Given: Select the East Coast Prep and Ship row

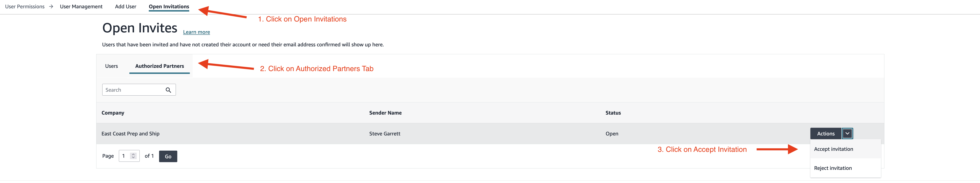Looking at the screenshot, I should tap(131, 133).
